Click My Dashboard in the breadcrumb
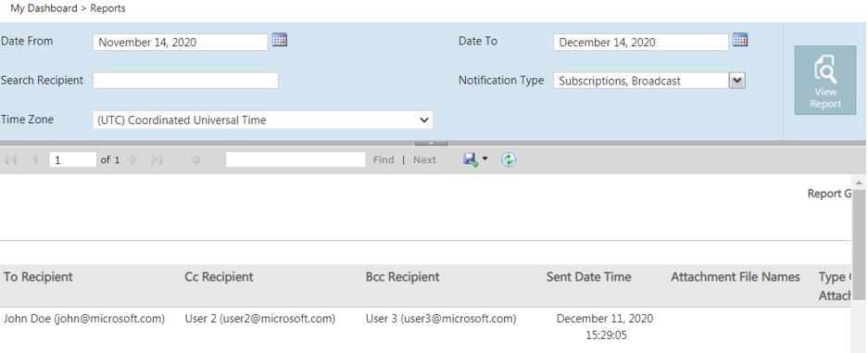Image resolution: width=868 pixels, height=353 pixels. point(44,8)
